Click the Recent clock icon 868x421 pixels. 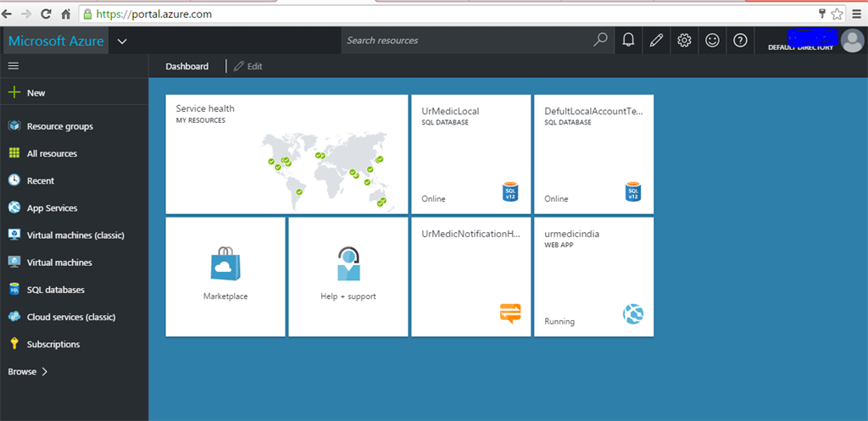click(x=15, y=180)
